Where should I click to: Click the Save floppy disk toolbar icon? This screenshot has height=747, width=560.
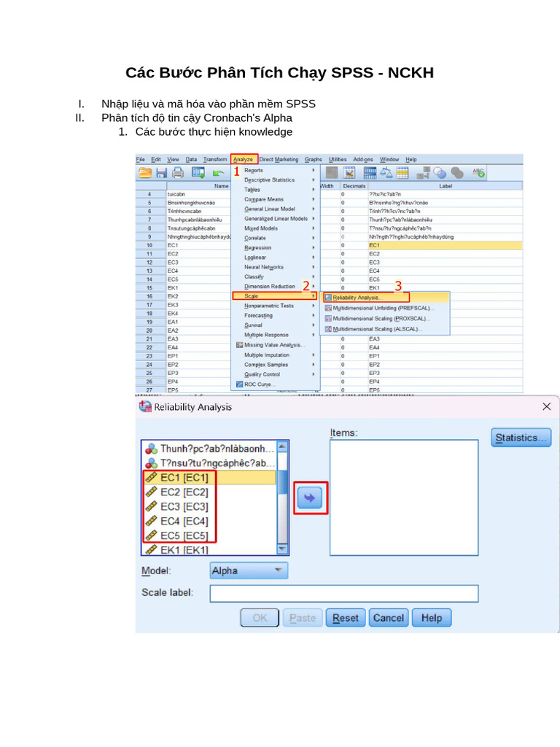[x=161, y=173]
